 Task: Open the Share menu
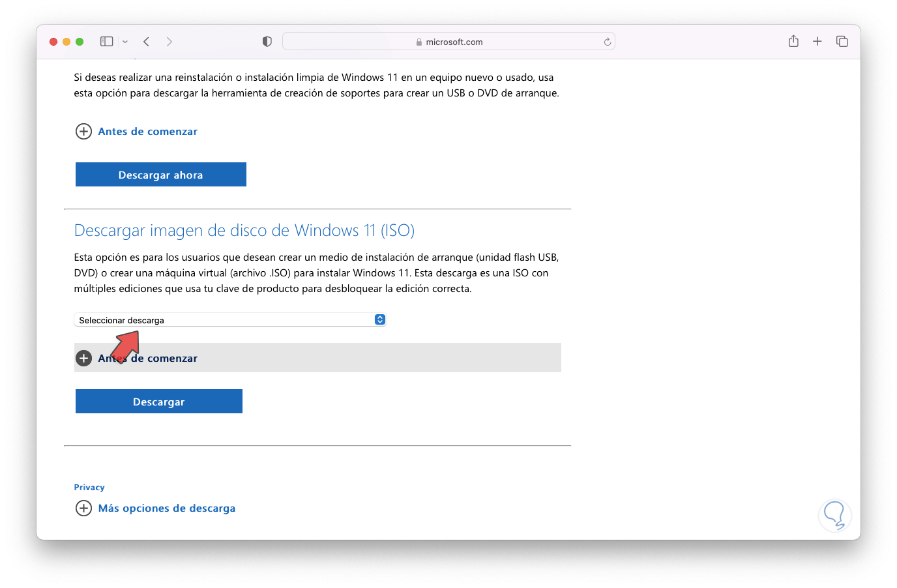click(793, 41)
